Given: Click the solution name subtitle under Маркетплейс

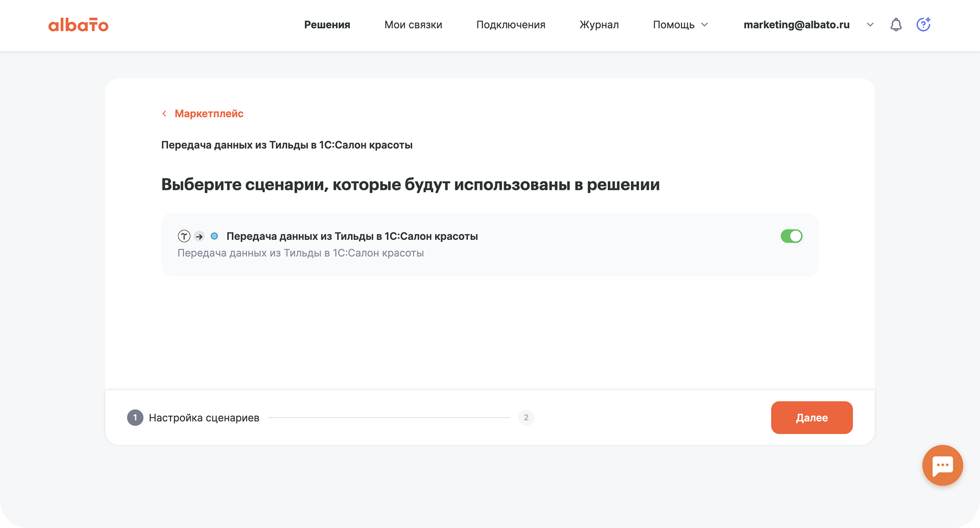Looking at the screenshot, I should (287, 145).
